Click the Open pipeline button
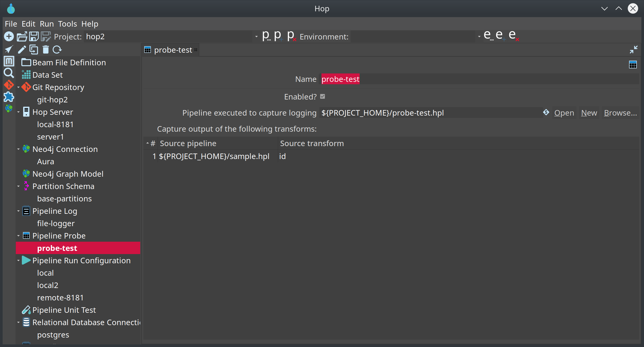 click(x=564, y=113)
